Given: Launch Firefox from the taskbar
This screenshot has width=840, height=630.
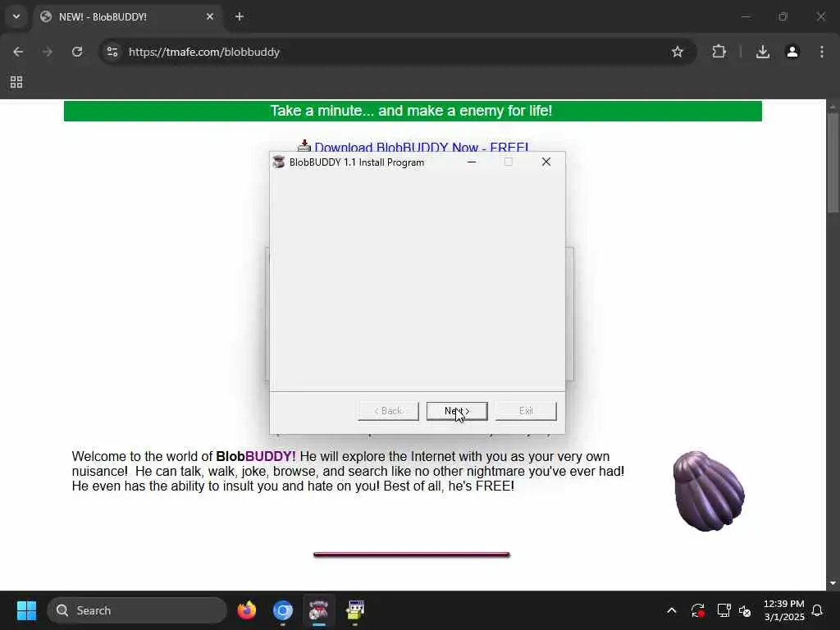Looking at the screenshot, I should click(x=247, y=610).
